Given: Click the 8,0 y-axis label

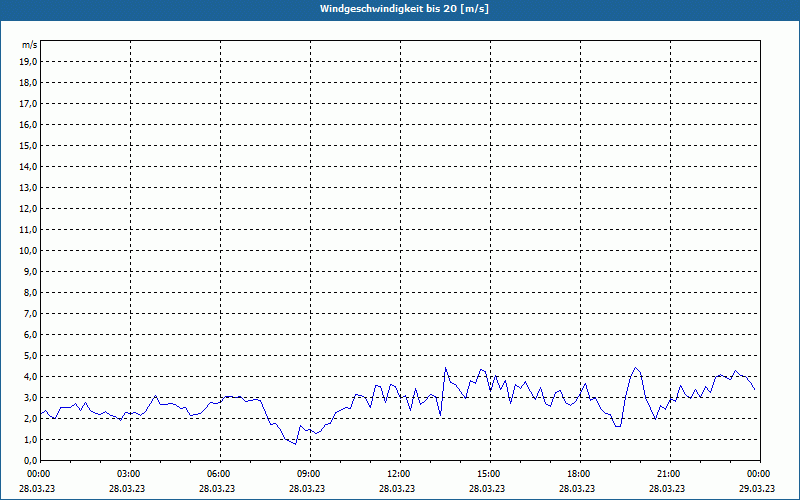Looking at the screenshot, I should (x=30, y=292).
